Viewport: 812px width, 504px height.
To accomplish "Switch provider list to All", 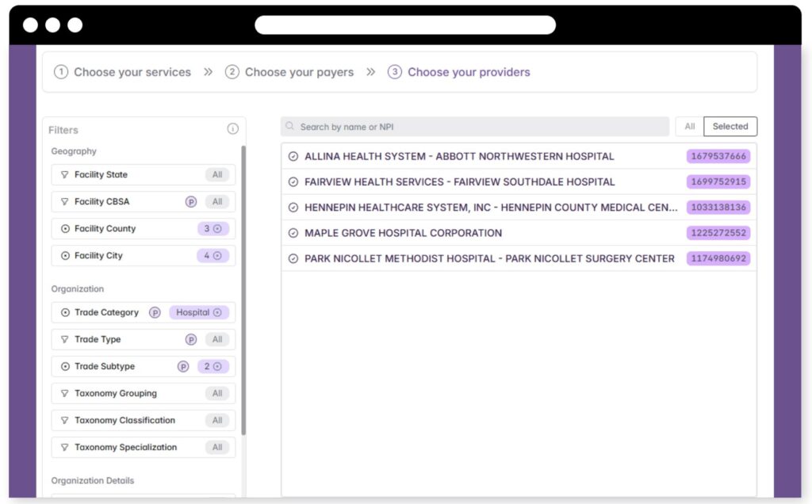I will [689, 126].
